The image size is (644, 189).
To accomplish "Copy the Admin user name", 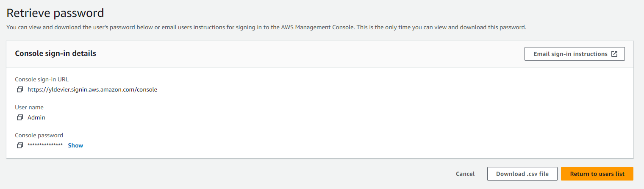I will (x=19, y=117).
